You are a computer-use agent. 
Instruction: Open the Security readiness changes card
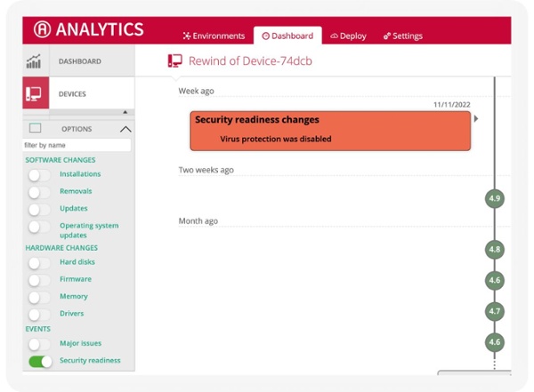330,131
